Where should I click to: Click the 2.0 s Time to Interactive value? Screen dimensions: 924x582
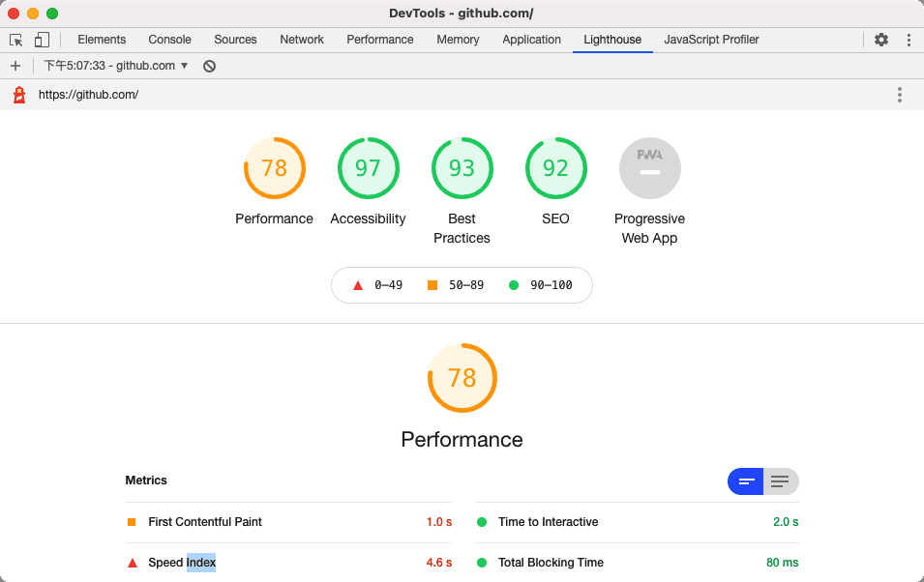click(x=786, y=522)
